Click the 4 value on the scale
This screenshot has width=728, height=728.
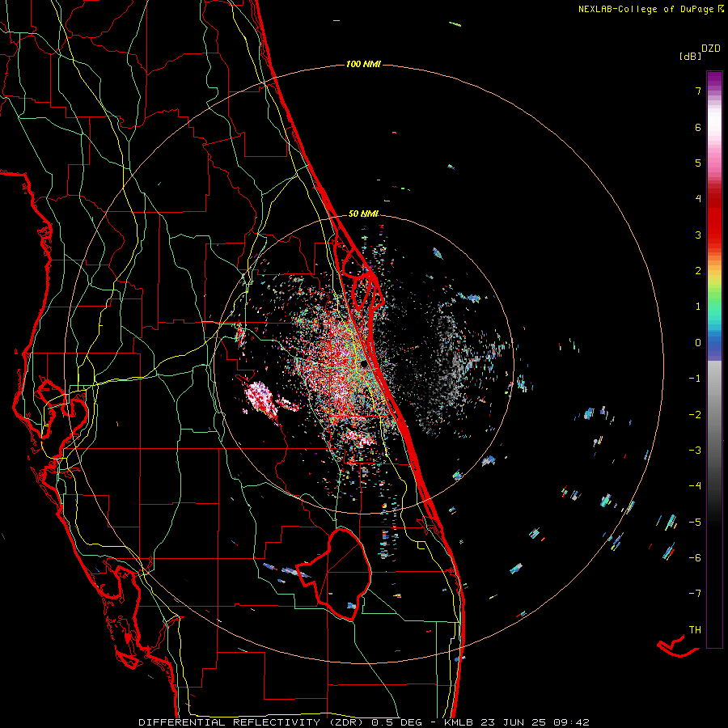(x=698, y=198)
